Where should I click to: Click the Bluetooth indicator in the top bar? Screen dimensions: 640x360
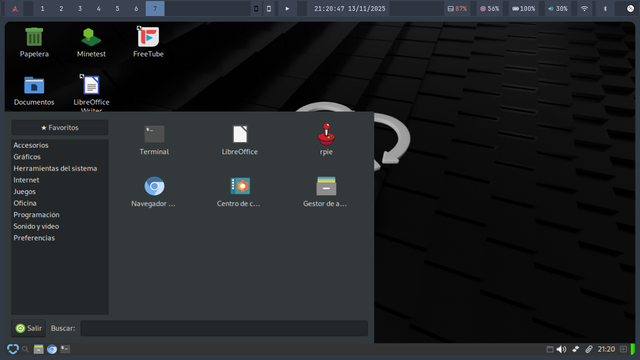(605, 9)
